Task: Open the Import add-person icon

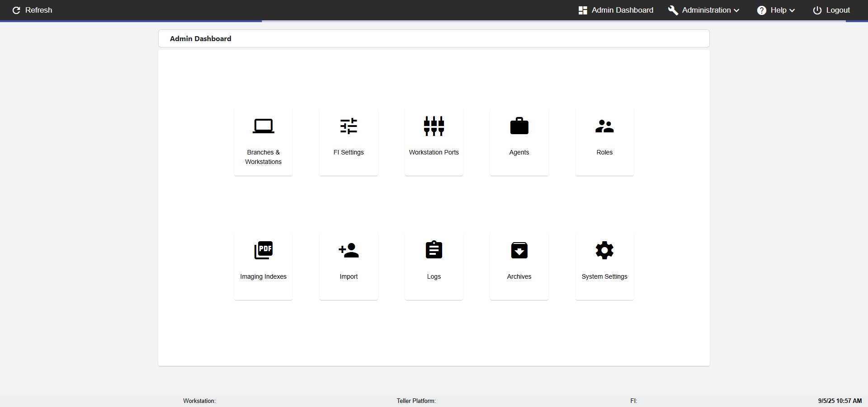Action: (x=349, y=250)
